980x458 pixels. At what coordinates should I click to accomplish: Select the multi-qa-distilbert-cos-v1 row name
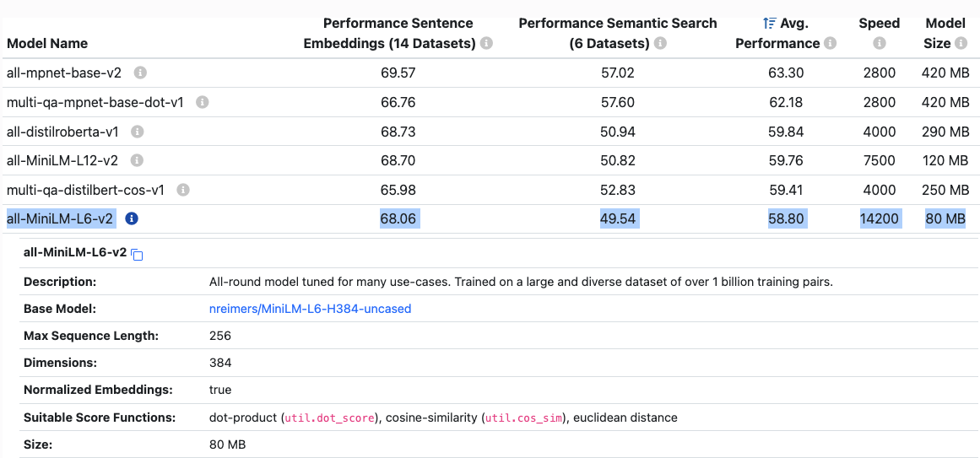[85, 190]
